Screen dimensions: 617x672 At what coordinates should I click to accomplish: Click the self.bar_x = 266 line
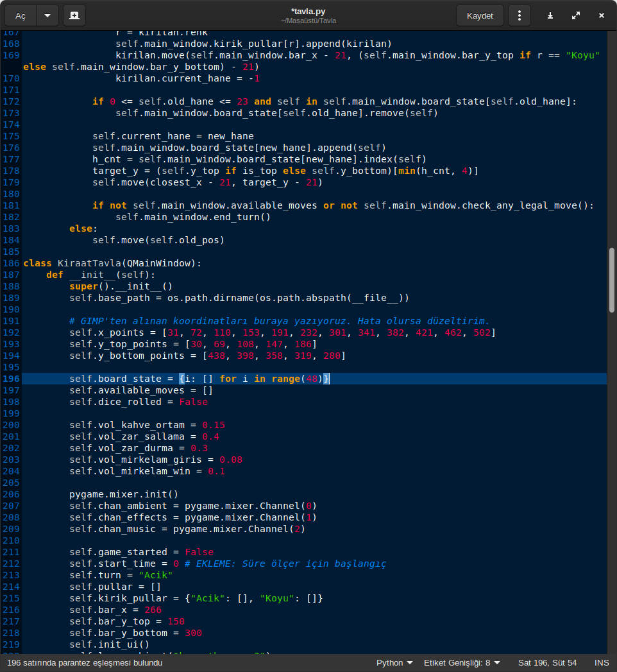(x=115, y=610)
